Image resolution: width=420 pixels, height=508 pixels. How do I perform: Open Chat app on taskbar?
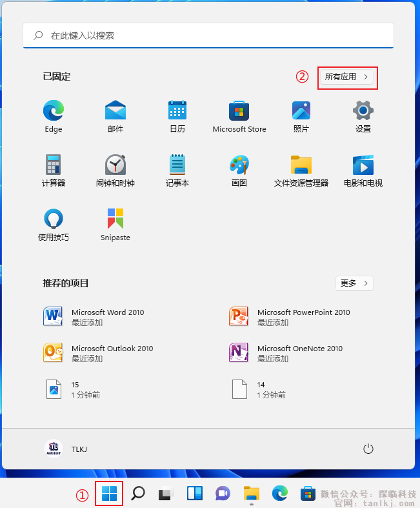click(223, 493)
